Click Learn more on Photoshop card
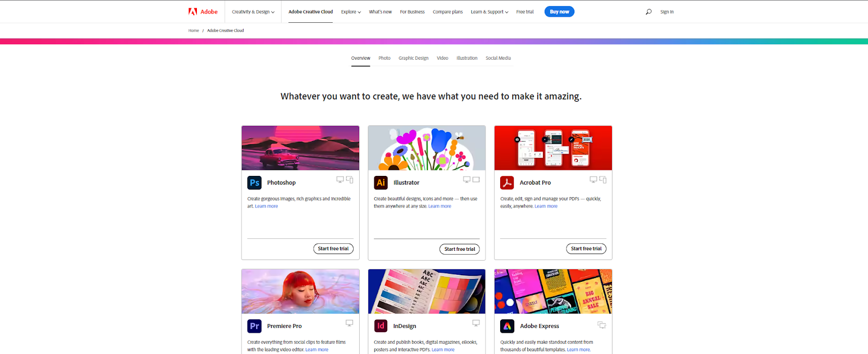The width and height of the screenshot is (868, 354). (266, 206)
